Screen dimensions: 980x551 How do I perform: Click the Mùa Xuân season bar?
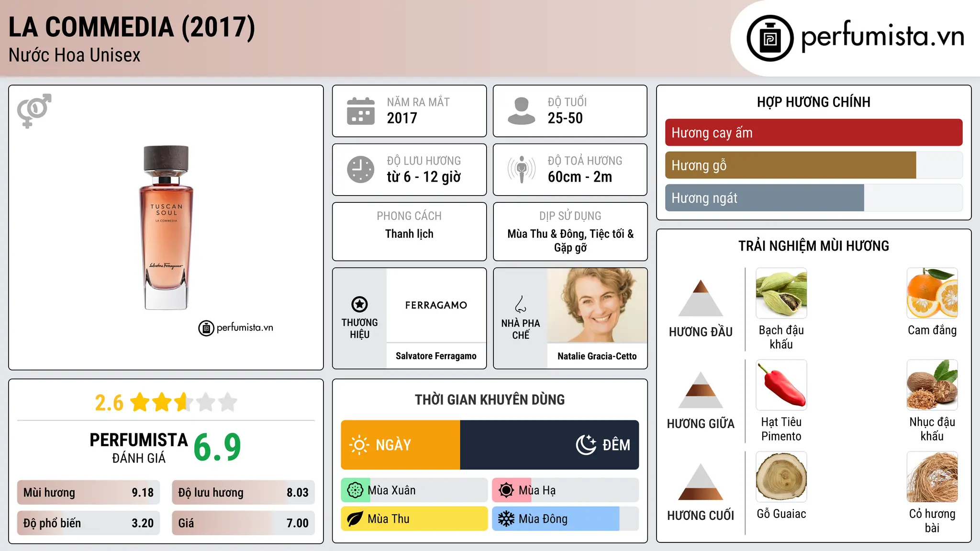click(x=414, y=490)
